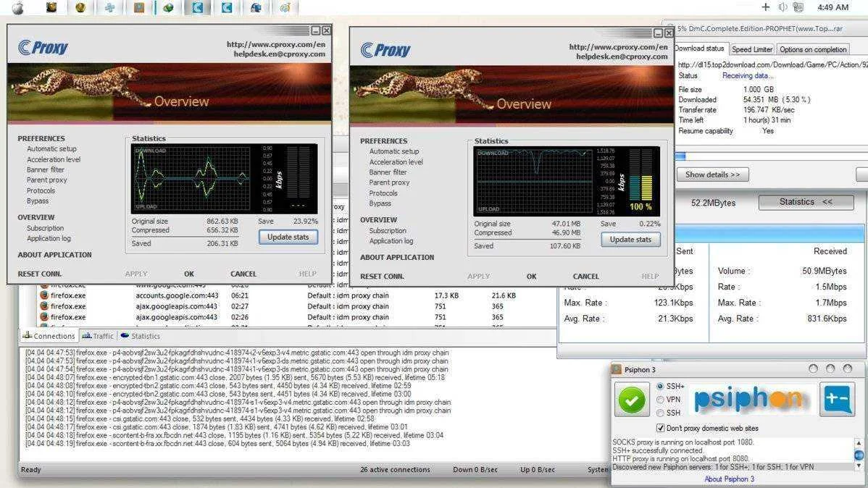Select the plain SSH radio option in Psiphon

pyautogui.click(x=660, y=413)
